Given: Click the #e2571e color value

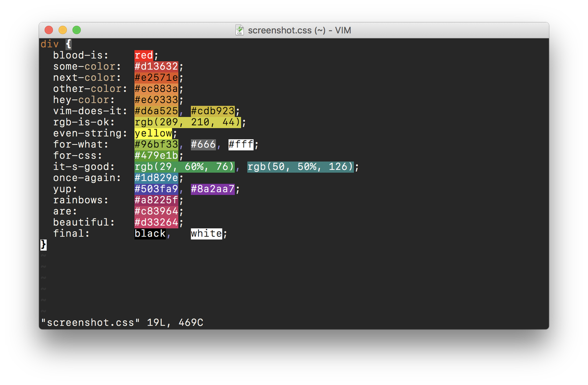Looking at the screenshot, I should (156, 77).
